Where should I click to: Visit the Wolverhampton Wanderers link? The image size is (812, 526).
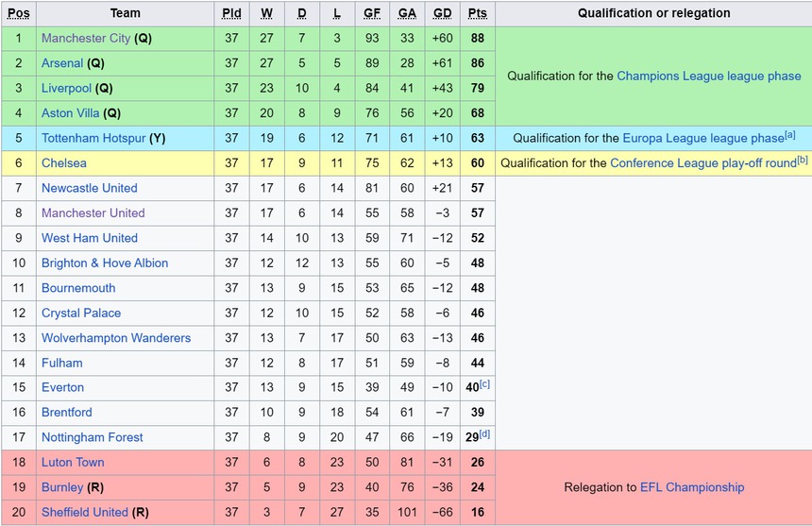116,338
